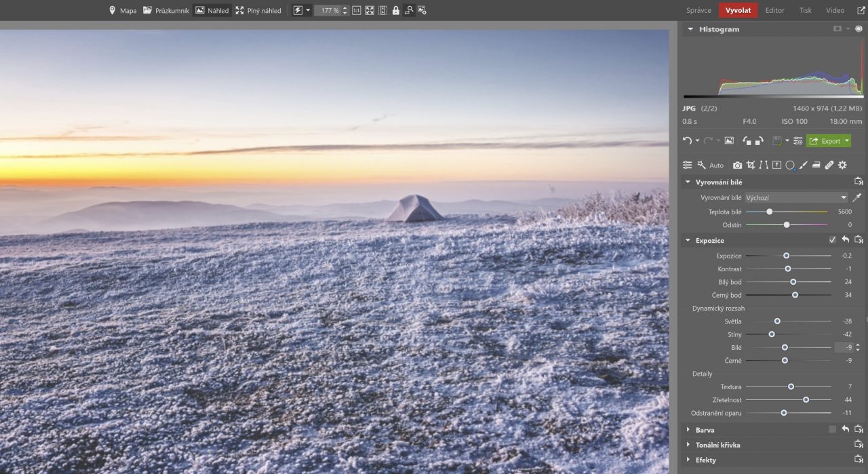This screenshot has width=868, height=474.
Task: Select the radial filter circle tool
Action: pyautogui.click(x=790, y=165)
